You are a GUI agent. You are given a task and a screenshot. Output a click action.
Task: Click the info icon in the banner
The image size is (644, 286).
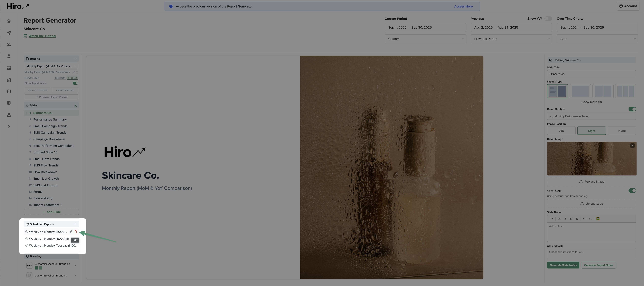tap(171, 6)
